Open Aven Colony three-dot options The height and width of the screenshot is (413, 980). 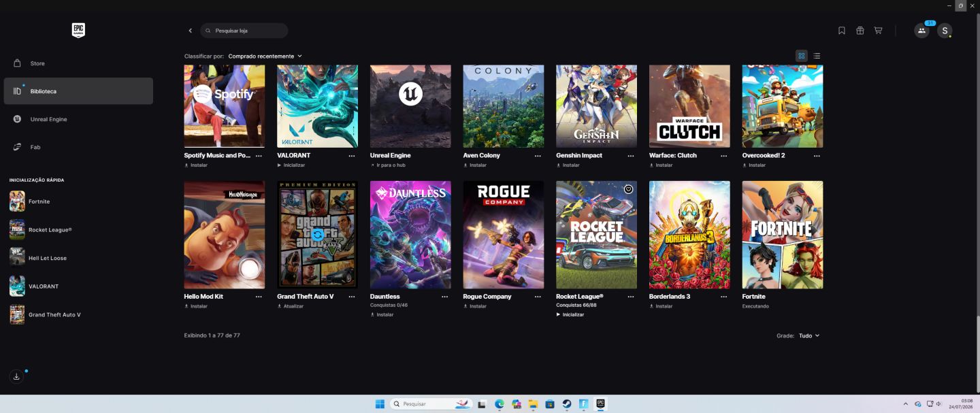click(538, 156)
